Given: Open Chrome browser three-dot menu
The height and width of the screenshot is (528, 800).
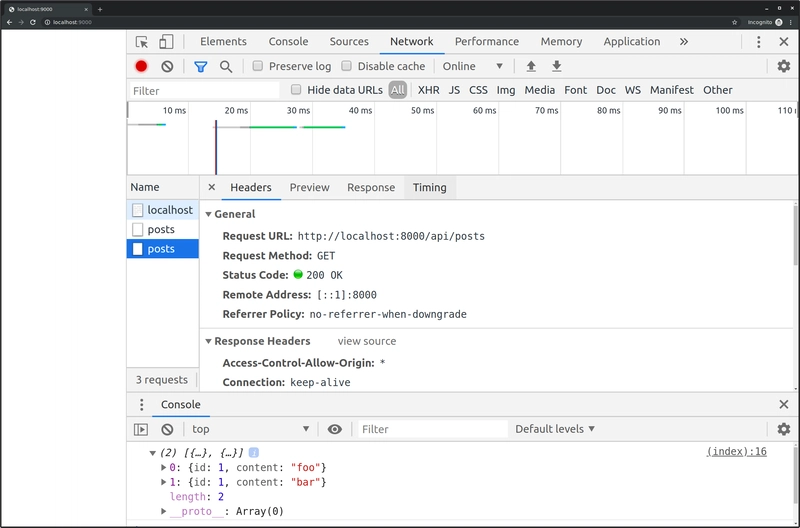Looking at the screenshot, I should pos(791,22).
